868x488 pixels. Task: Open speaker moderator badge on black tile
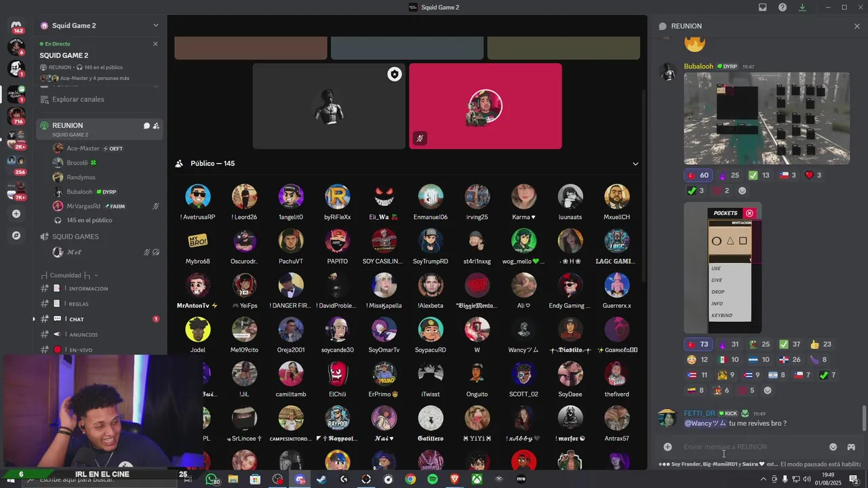point(394,74)
